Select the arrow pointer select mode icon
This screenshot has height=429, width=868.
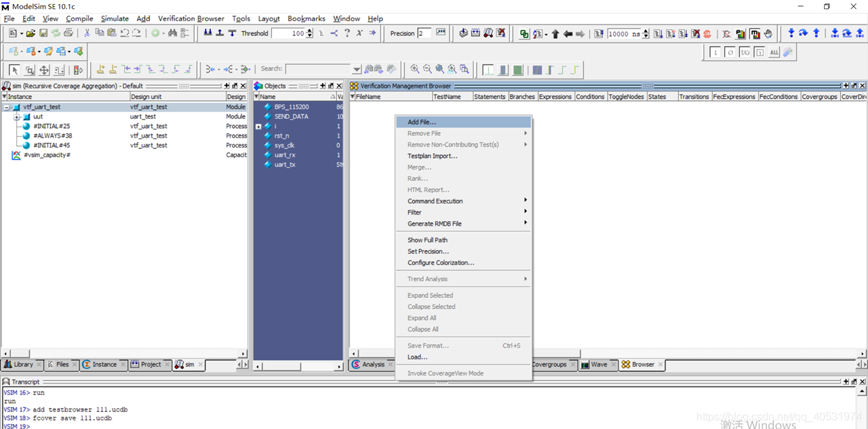(14, 70)
